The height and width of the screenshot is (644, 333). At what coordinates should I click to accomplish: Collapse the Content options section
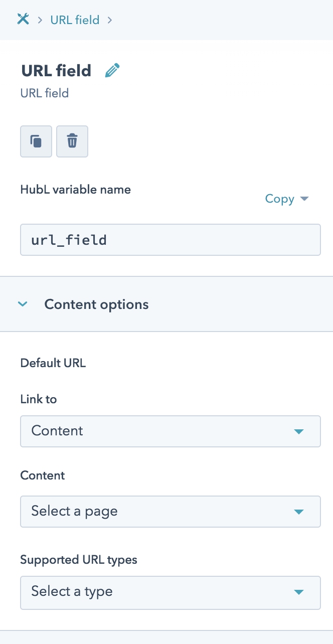22,304
